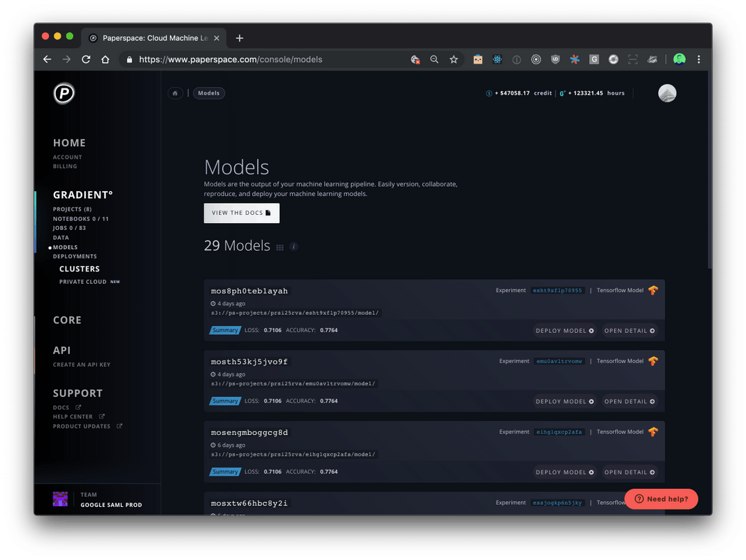Open the Paperspace logo in the sidebar
This screenshot has width=746, height=560.
(x=63, y=93)
